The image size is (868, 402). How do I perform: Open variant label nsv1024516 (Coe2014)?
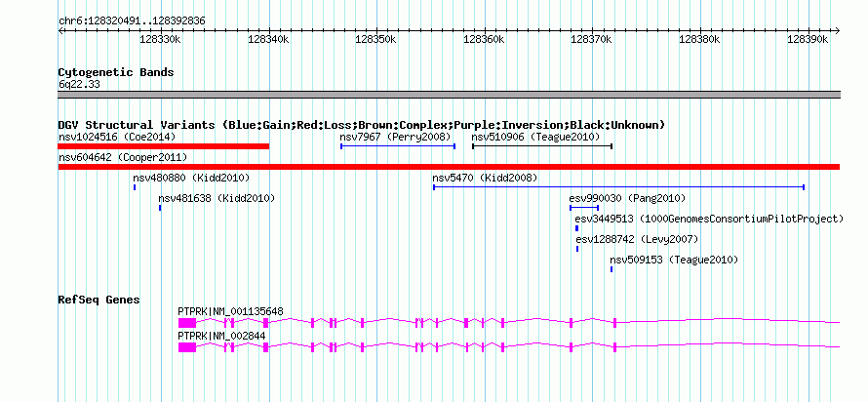click(117, 137)
